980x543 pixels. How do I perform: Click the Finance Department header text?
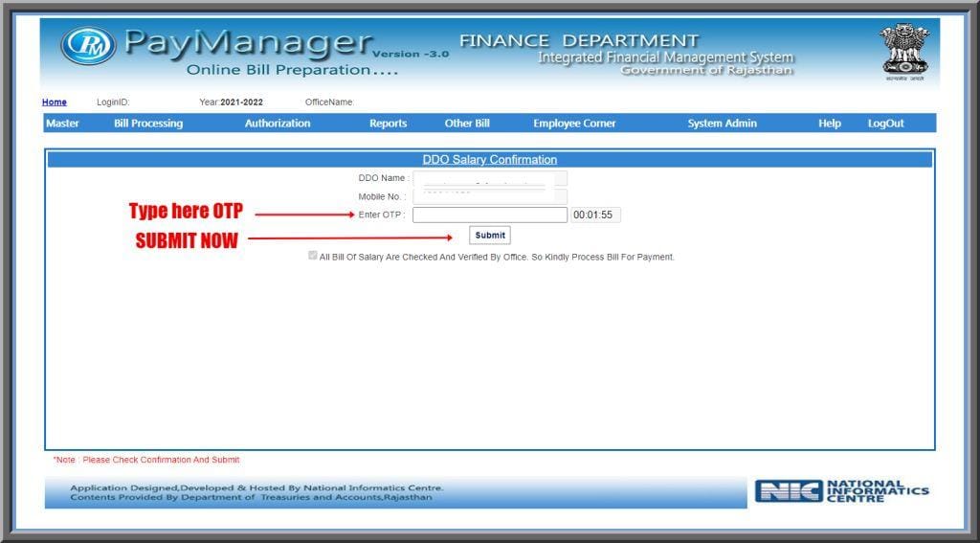click(x=579, y=40)
